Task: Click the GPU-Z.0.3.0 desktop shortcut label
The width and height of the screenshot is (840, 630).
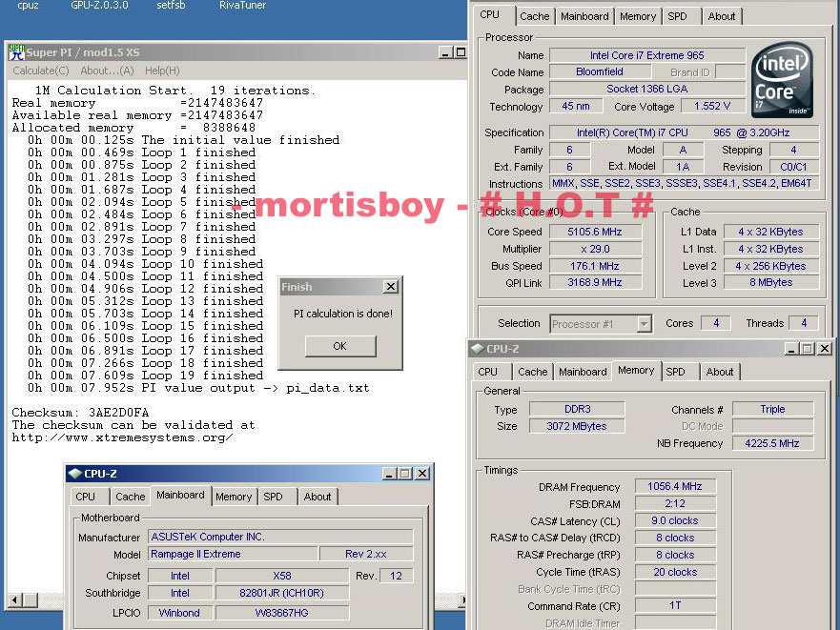Action: click(x=100, y=6)
